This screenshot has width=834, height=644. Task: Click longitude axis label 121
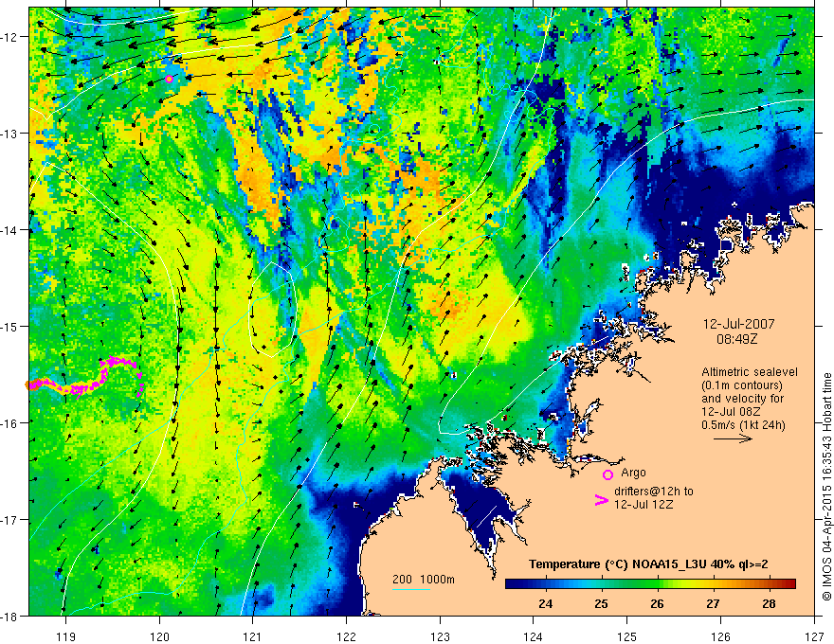pos(252,636)
